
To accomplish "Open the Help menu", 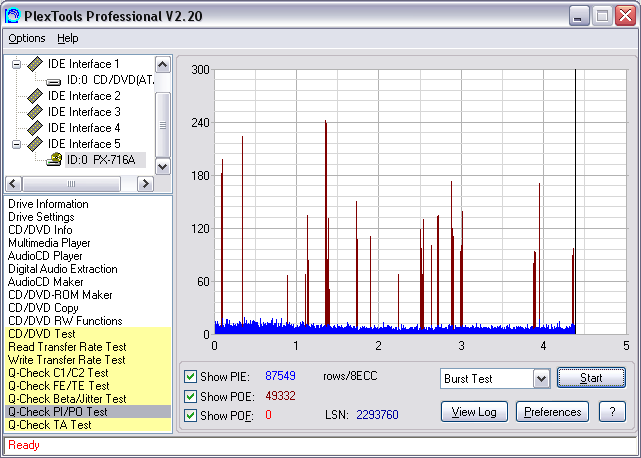I will pyautogui.click(x=67, y=38).
